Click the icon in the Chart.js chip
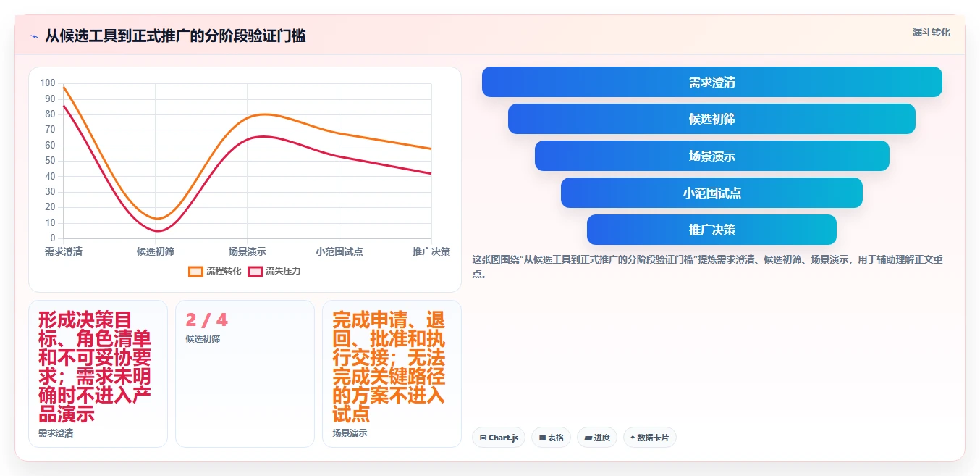The image size is (980, 476). click(483, 438)
